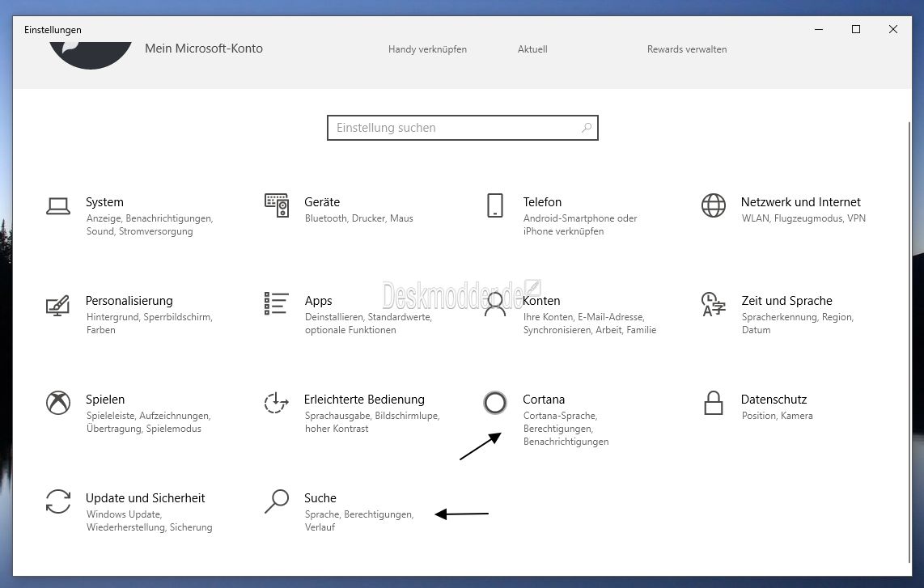Click the Konten person icon
This screenshot has width=924, height=588.
point(495,304)
